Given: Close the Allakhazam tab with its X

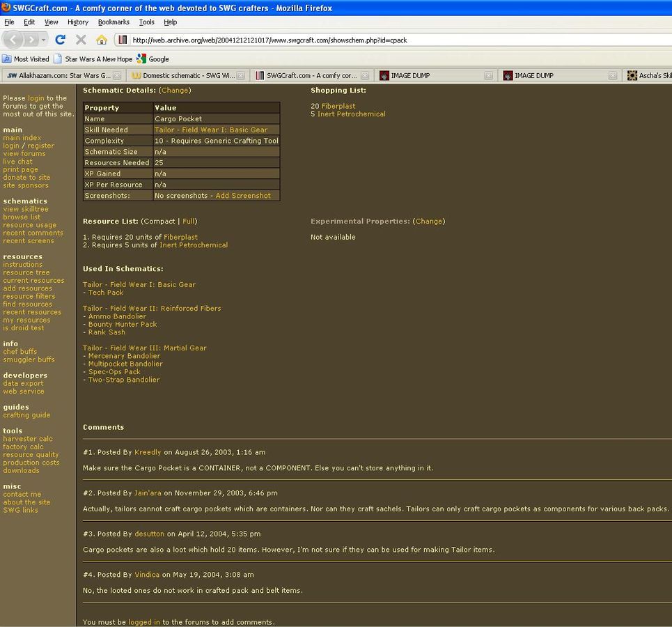Looking at the screenshot, I should click(117, 75).
